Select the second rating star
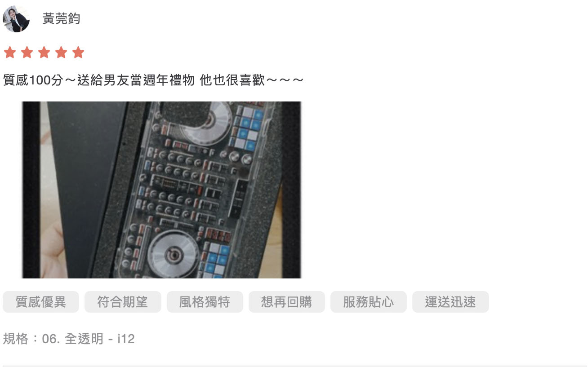 pyautogui.click(x=27, y=53)
